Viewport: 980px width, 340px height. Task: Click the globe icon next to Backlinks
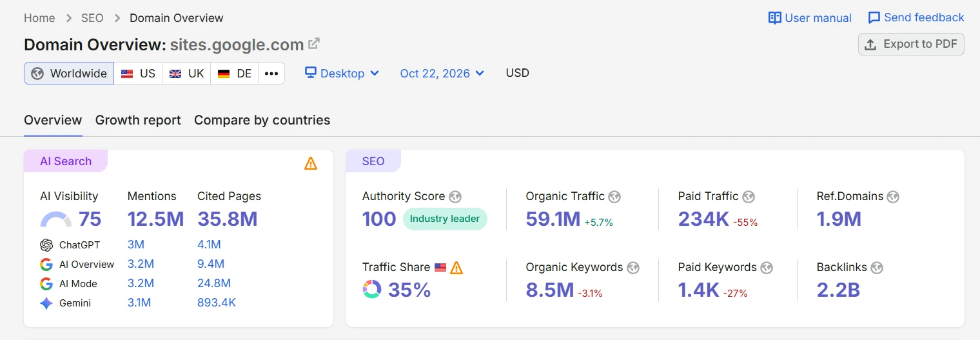877,268
